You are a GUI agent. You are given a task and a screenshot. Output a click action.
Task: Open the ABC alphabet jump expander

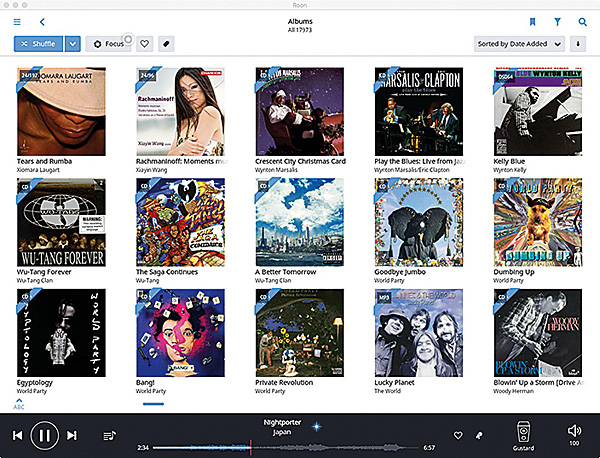click(x=19, y=404)
